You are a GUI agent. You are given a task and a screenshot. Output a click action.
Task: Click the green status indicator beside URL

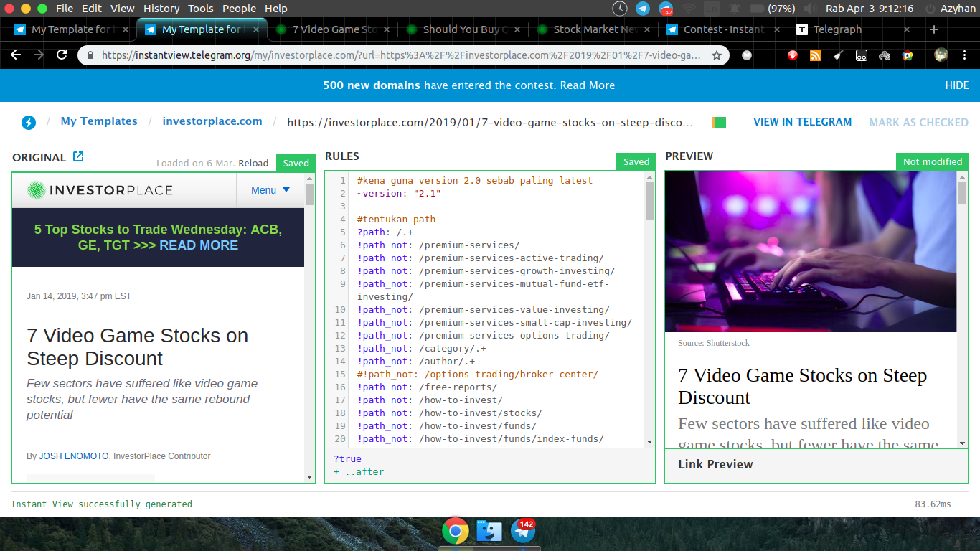pos(719,122)
